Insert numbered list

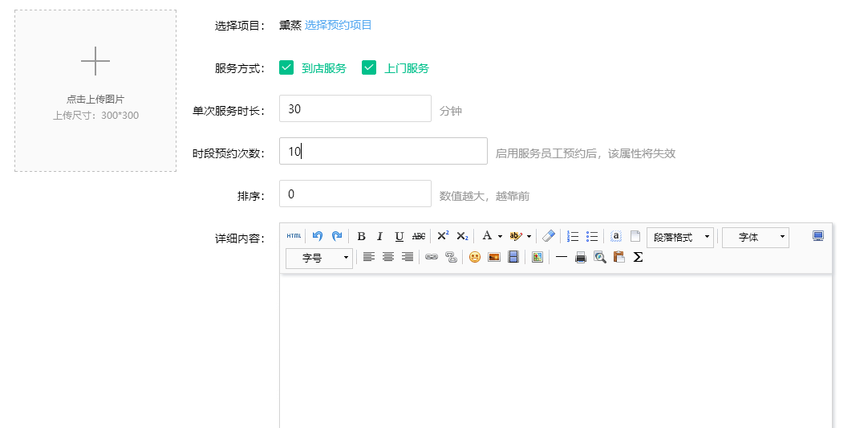[573, 237]
